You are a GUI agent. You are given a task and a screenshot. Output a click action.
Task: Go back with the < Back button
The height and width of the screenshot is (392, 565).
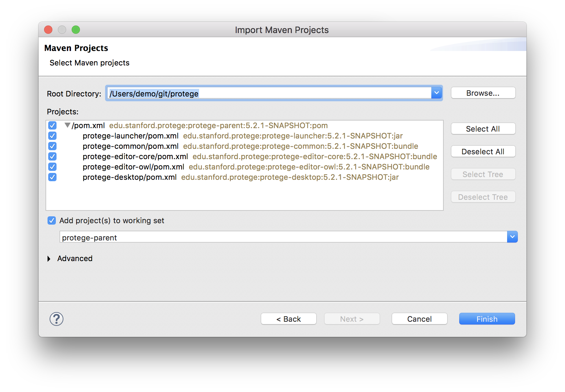pyautogui.click(x=289, y=319)
